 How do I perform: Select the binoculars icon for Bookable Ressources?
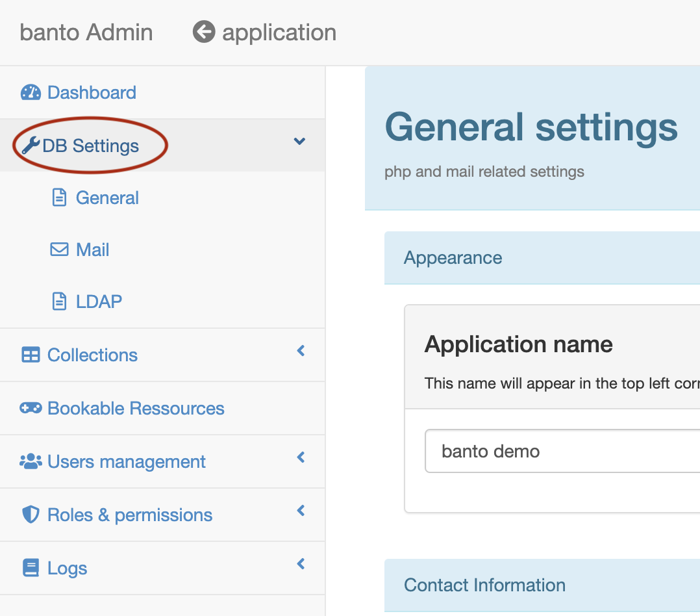(x=32, y=408)
